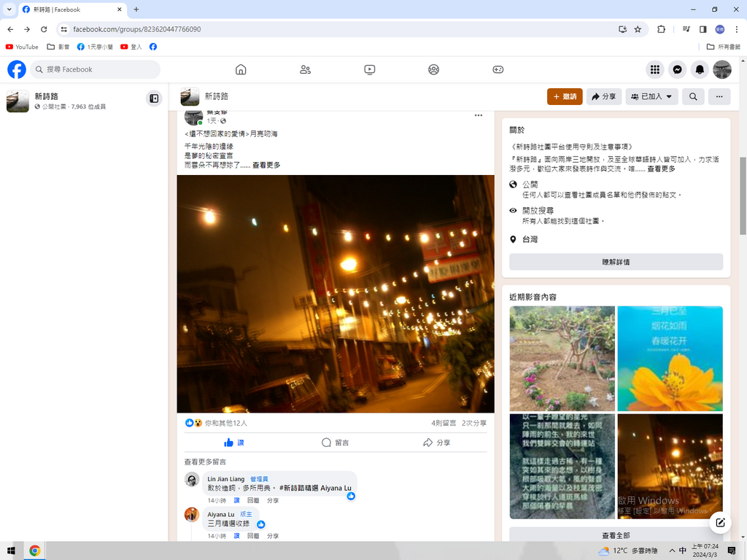Open the Messenger icon
747x560 pixels.
pos(677,69)
